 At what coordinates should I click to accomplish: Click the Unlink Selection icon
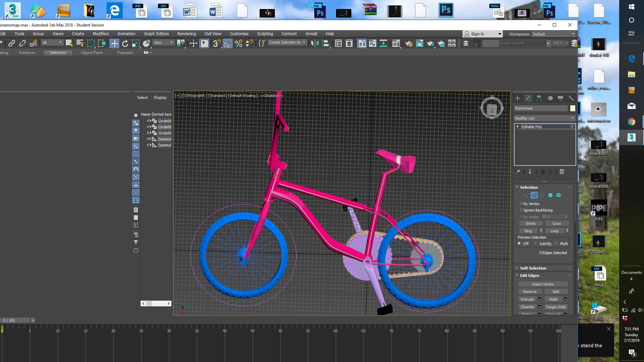pyautogui.click(x=22, y=43)
